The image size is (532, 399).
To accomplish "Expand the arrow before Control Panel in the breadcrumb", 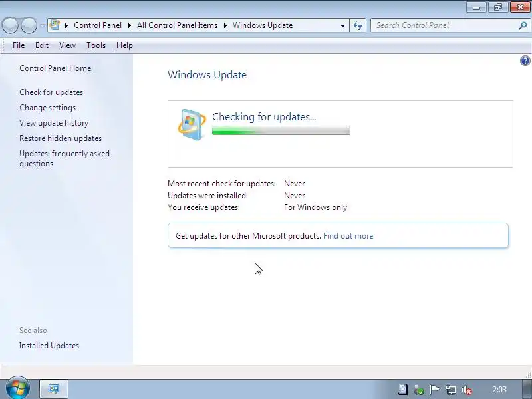I will tap(66, 25).
